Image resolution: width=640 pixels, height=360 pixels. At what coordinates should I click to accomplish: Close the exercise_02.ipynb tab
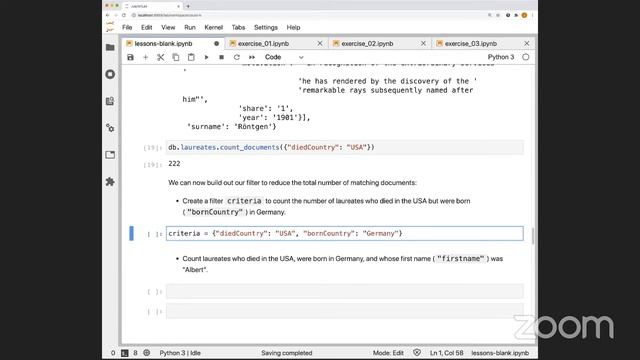coord(423,43)
